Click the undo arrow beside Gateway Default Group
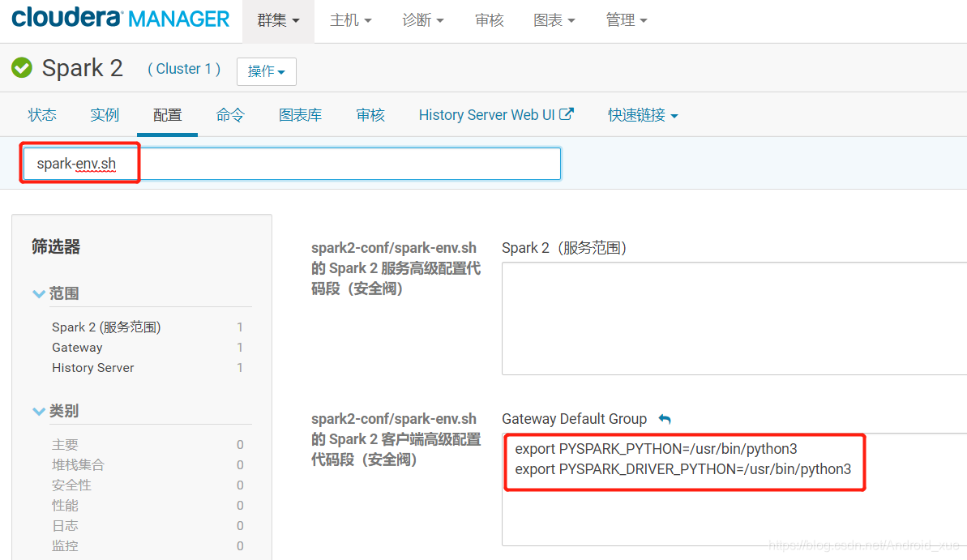The width and height of the screenshot is (967, 560). tap(664, 419)
